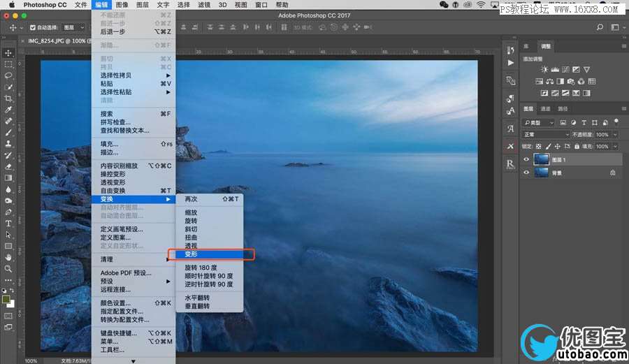Select the Healing Brush tool

click(8, 121)
